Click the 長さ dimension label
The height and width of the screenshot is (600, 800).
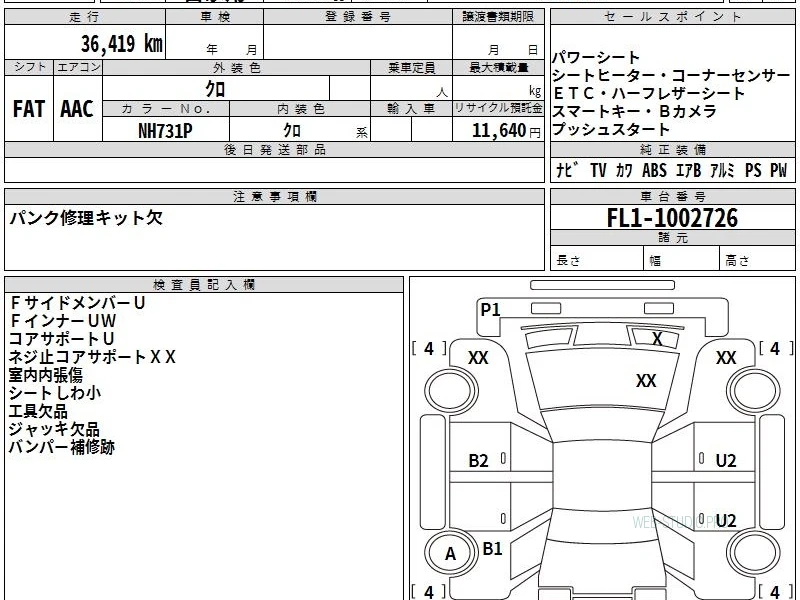[568, 260]
